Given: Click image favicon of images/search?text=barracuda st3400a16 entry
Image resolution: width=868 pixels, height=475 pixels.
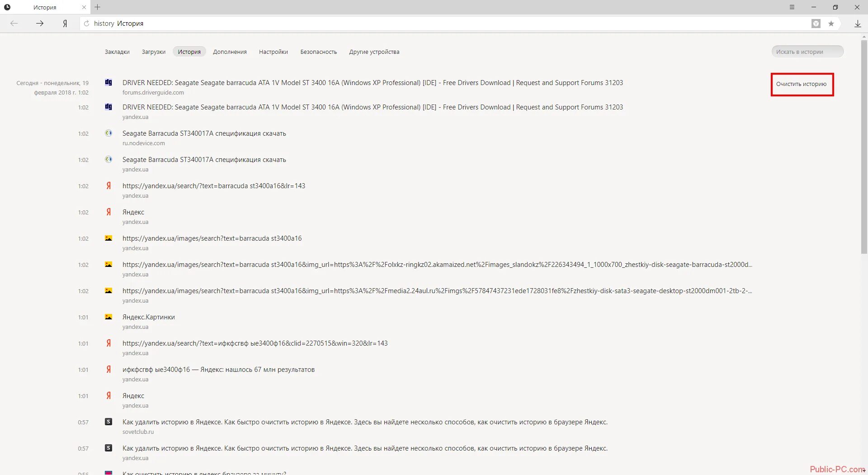Looking at the screenshot, I should pyautogui.click(x=108, y=238).
